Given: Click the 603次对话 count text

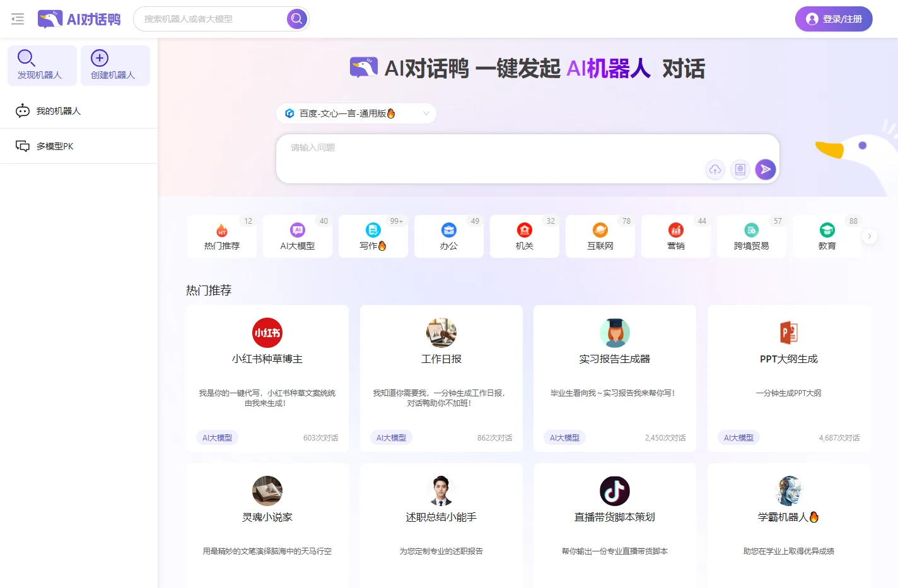Looking at the screenshot, I should point(321,437).
